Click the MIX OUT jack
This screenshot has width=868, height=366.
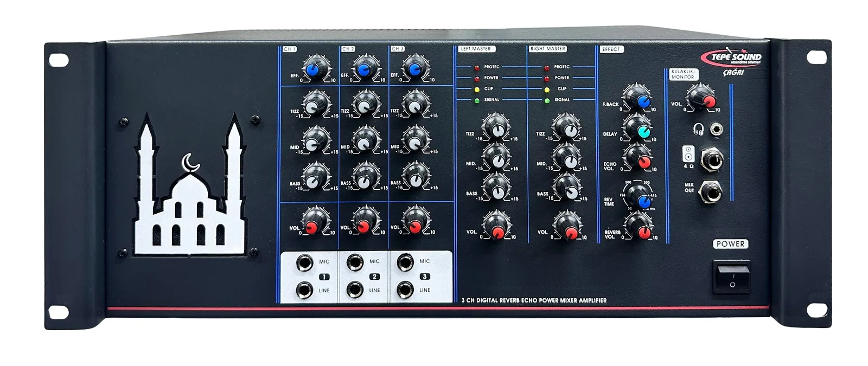tap(712, 191)
